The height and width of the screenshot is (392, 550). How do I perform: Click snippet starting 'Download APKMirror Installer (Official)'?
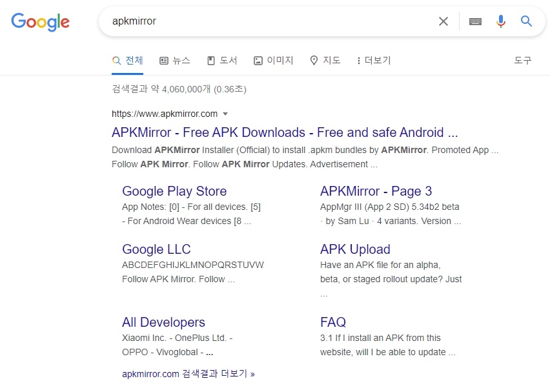click(305, 157)
